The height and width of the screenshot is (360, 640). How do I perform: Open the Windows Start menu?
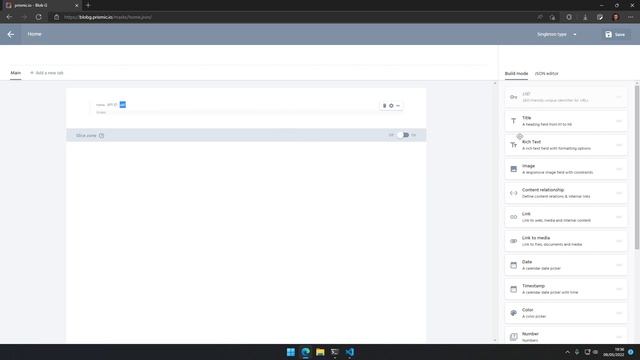coord(291,352)
